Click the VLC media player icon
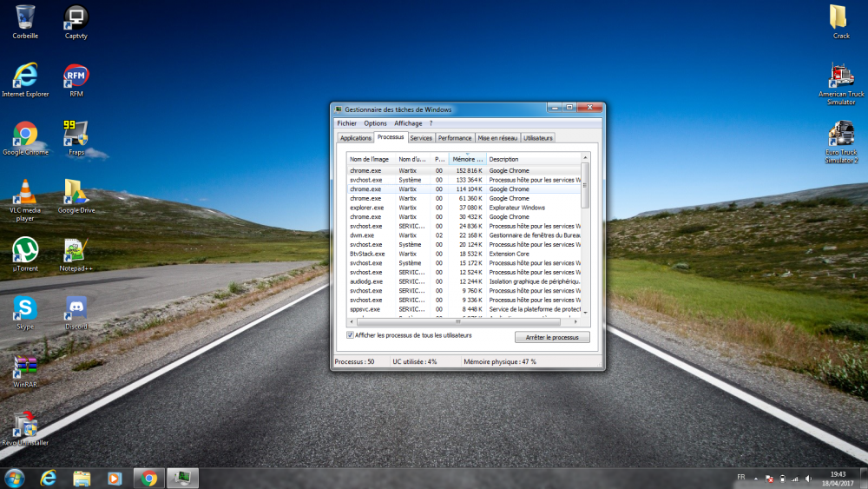The image size is (868, 489). pos(25,193)
